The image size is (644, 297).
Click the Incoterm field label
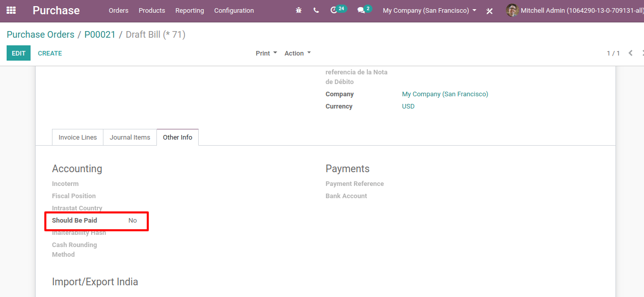coord(65,184)
